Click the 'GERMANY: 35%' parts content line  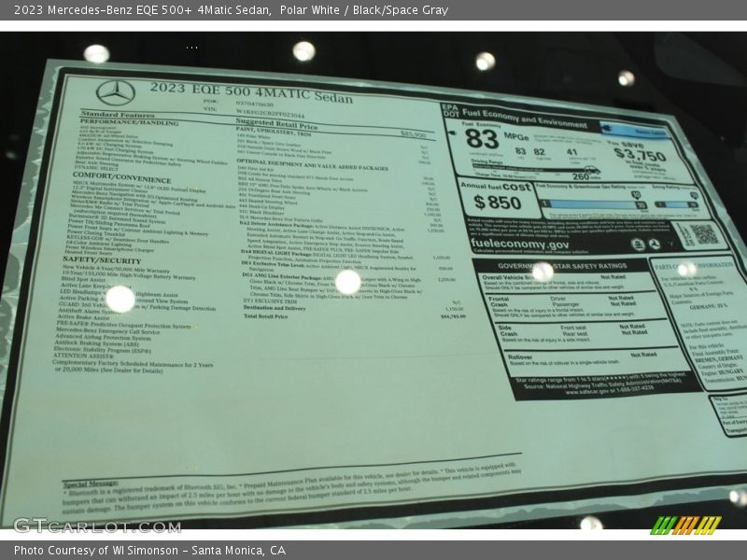pos(708,307)
